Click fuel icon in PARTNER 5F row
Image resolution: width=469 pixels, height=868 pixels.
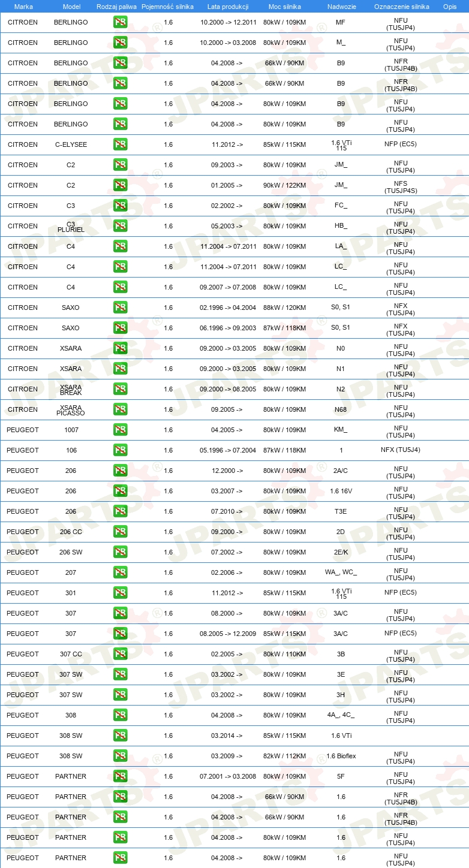120,776
